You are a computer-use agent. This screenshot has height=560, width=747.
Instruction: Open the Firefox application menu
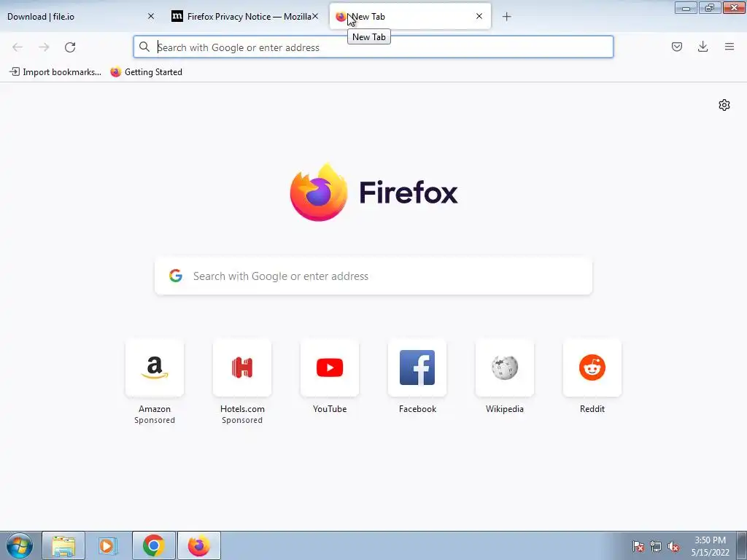coord(729,47)
